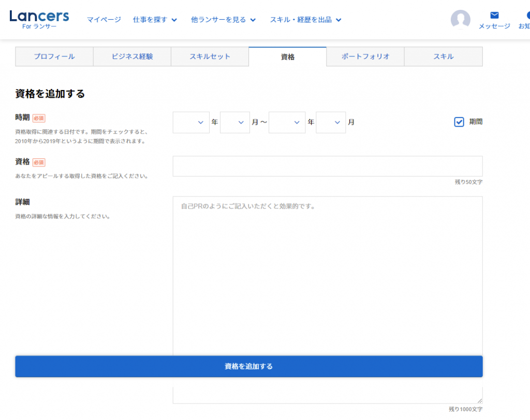Expand the スキル・経歴を出品 menu

click(x=305, y=20)
